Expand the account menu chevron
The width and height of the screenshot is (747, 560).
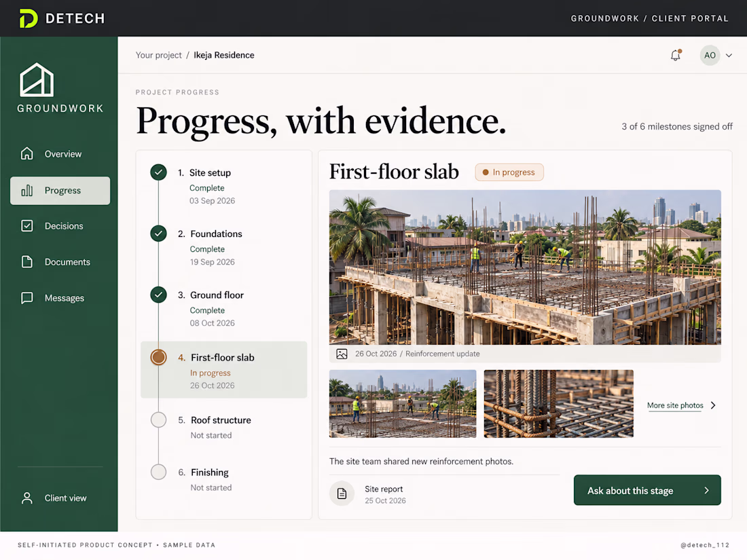(x=729, y=55)
